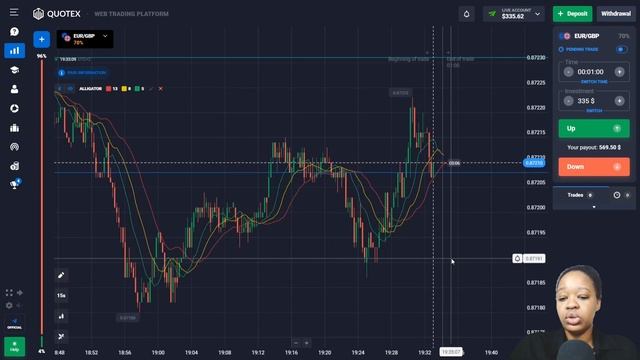Click the EUR/GBP title in trade panel
Image resolution: width=640 pixels, height=360 pixels.
pyautogui.click(x=587, y=36)
